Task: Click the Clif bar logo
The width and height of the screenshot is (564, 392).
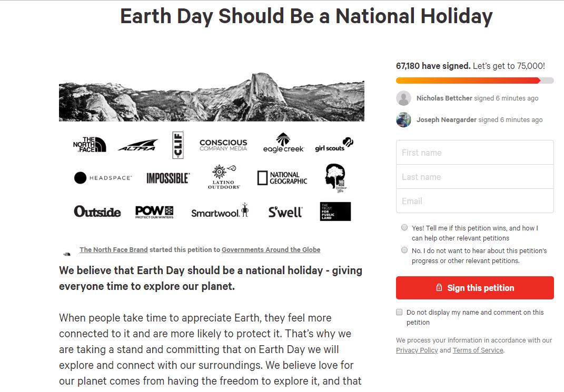Action: 178,145
